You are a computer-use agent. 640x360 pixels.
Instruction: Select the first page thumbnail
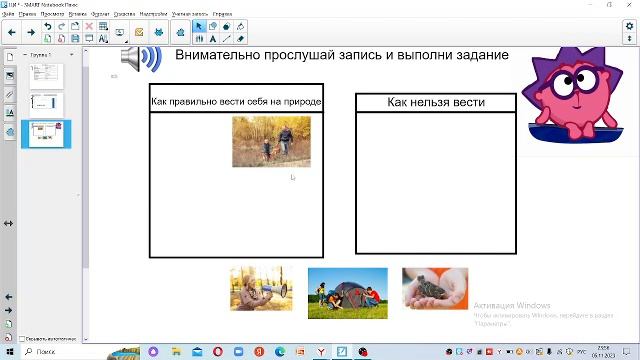[47, 76]
